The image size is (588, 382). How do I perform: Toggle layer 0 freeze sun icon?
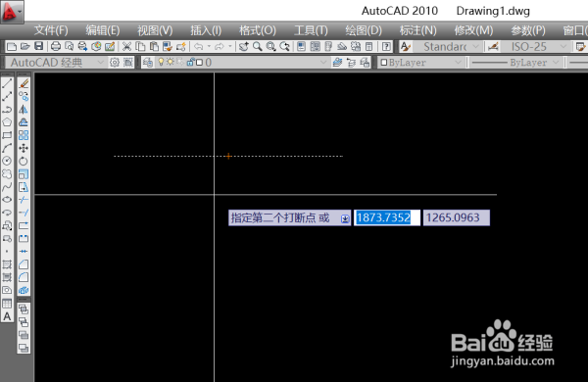point(171,62)
